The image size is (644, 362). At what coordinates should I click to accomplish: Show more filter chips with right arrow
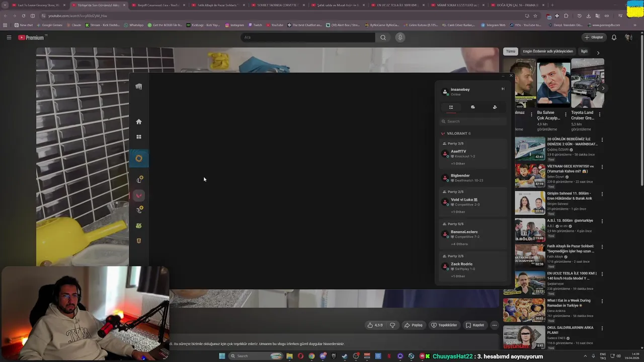pyautogui.click(x=598, y=52)
